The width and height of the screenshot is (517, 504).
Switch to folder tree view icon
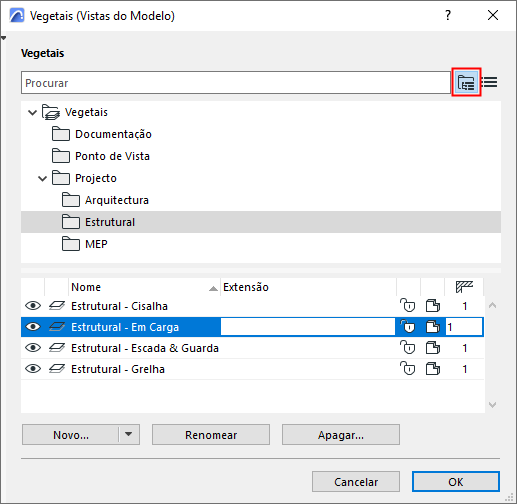click(466, 82)
